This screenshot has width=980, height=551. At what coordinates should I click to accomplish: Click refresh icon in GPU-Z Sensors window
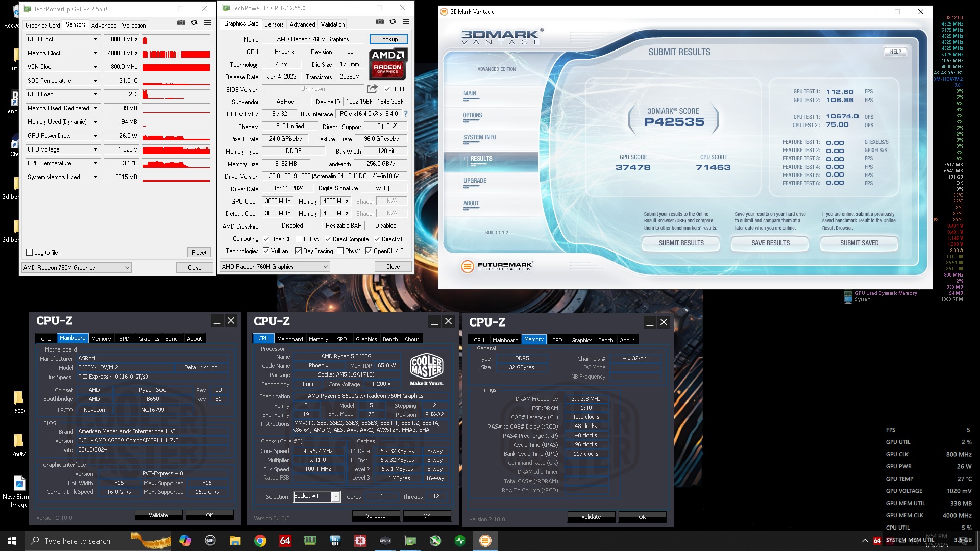(194, 22)
